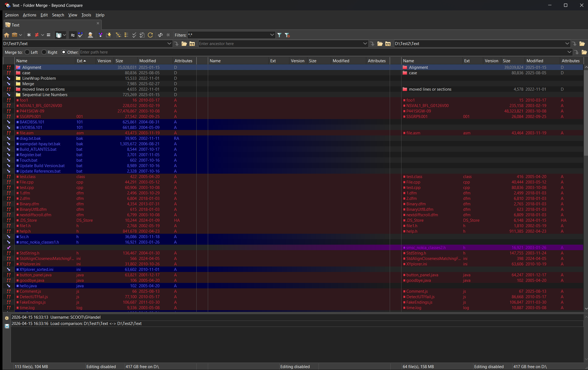
Task: Toggle Show Same equals filter
Action: [x=49, y=35]
